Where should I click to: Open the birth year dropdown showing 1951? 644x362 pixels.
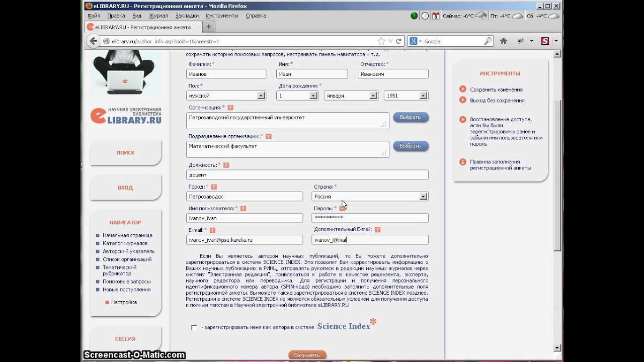423,96
